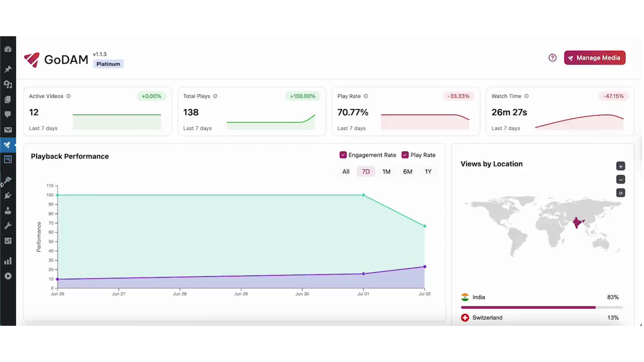Open the Dashboard sidebar icon
The height and width of the screenshot is (362, 644).
click(8, 49)
